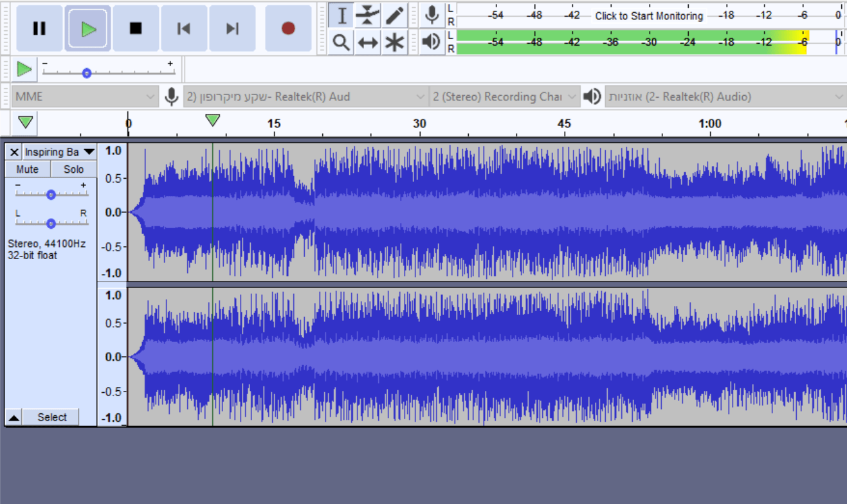847x504 pixels.
Task: Select the Multi-Tool asterisk icon
Action: 394,42
